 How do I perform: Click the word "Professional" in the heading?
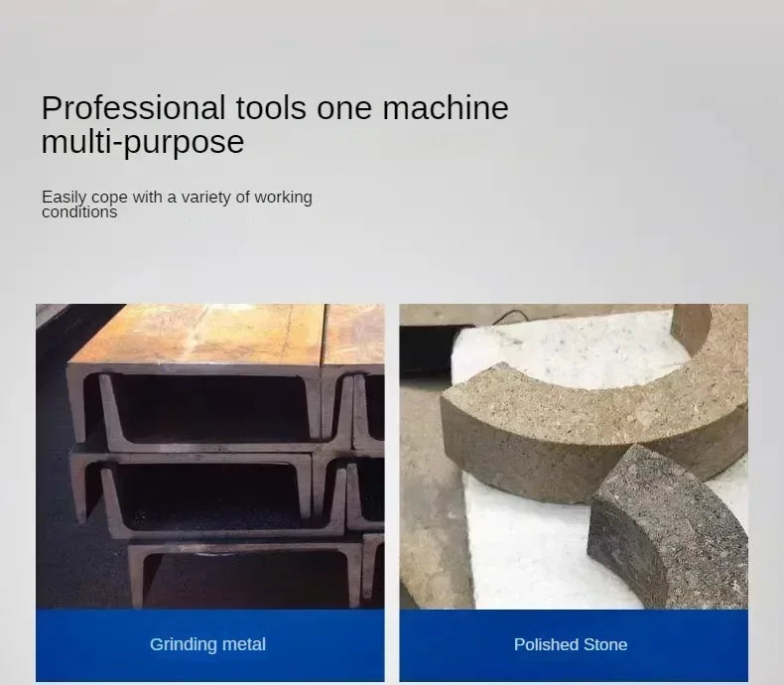coord(133,107)
